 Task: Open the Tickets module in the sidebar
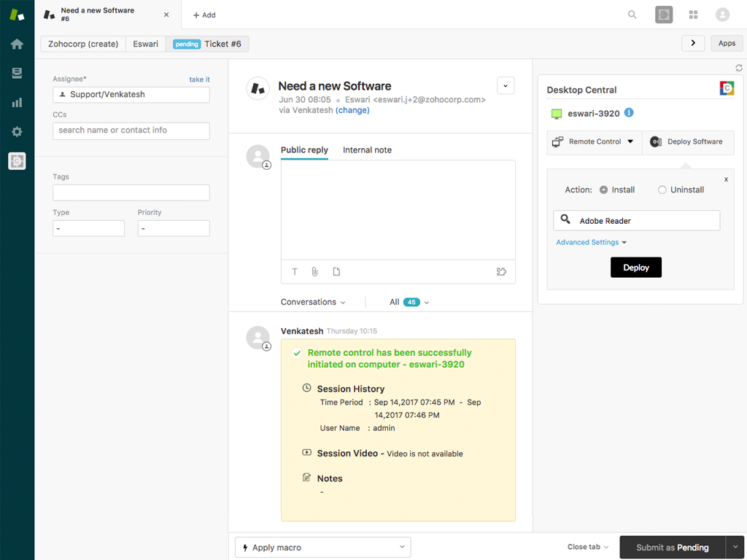pyautogui.click(x=16, y=73)
